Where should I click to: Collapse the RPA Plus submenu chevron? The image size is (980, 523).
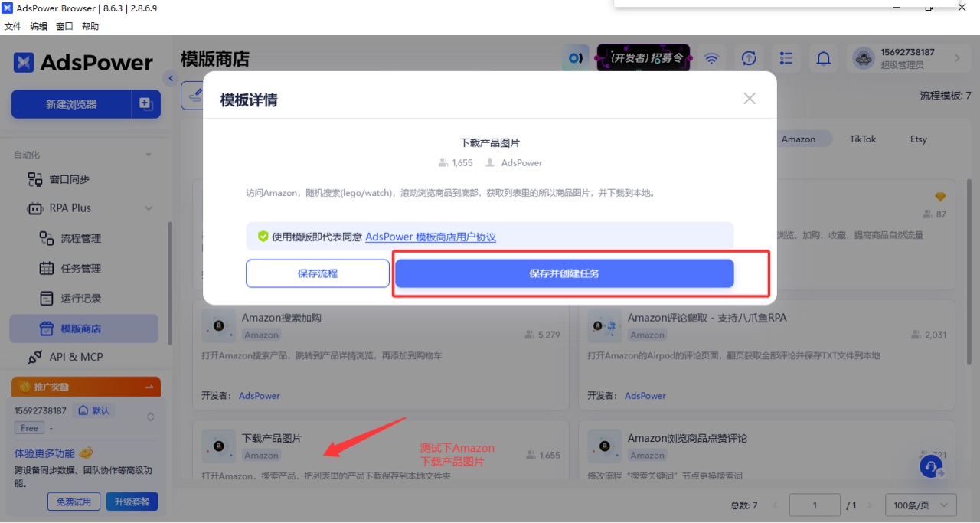pos(149,208)
